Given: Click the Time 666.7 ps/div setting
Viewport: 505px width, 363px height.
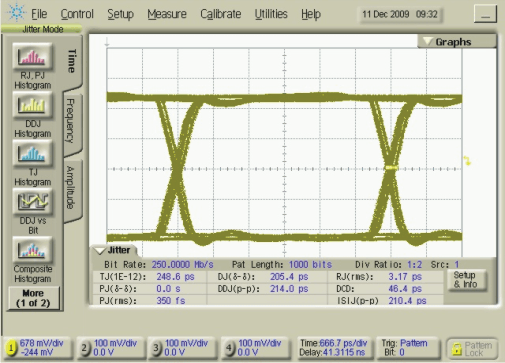Looking at the screenshot, I should point(333,343).
